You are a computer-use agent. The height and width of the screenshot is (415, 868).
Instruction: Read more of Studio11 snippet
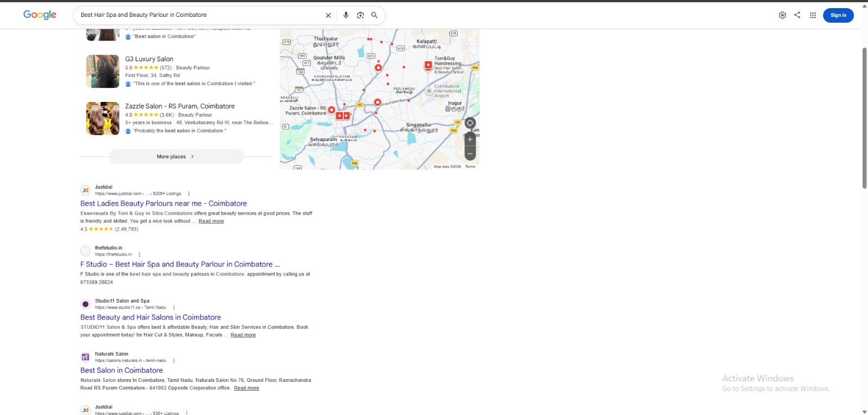pos(243,335)
